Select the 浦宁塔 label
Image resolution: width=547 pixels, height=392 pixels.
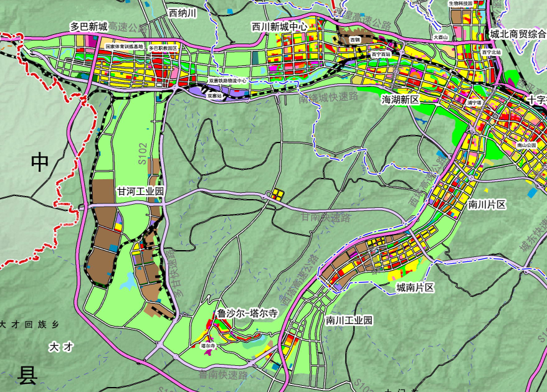475,103
